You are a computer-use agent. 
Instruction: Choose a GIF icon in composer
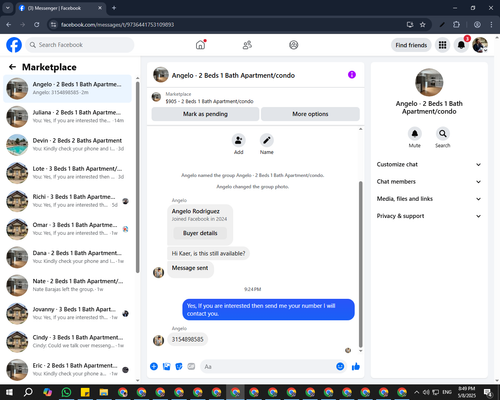pos(191,367)
